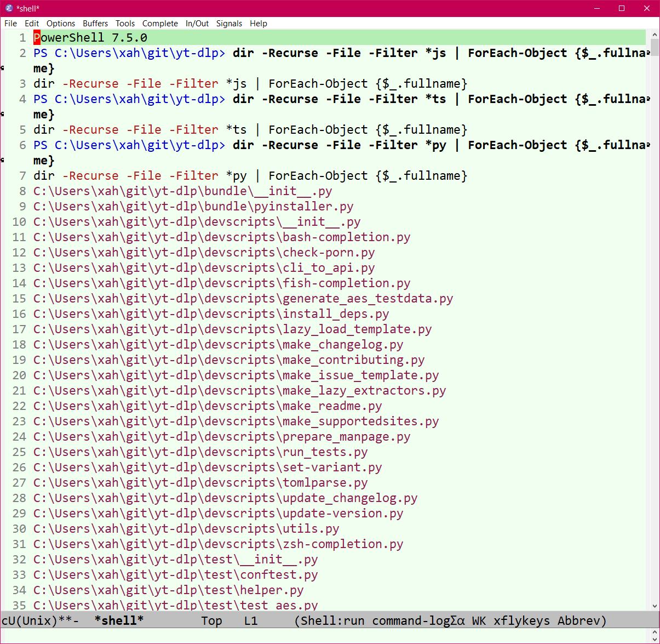The width and height of the screenshot is (660, 644).
Task: Open the Options menu
Action: (61, 24)
